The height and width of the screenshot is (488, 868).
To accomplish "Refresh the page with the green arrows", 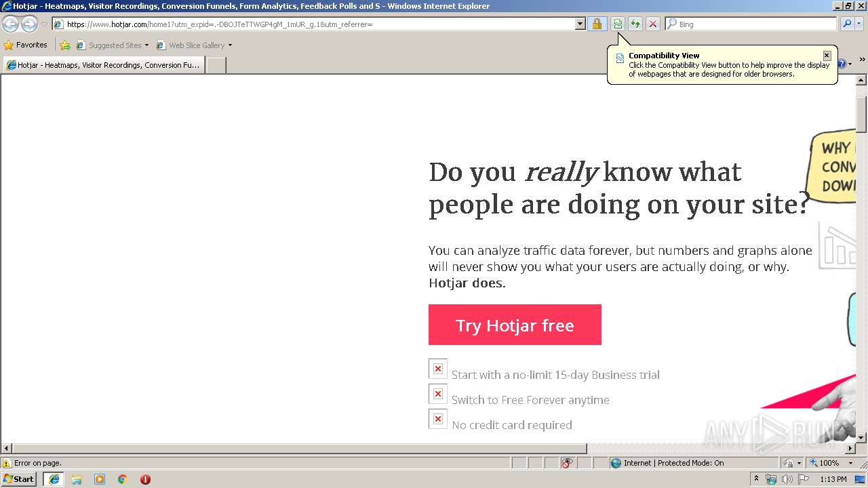I will click(x=635, y=24).
